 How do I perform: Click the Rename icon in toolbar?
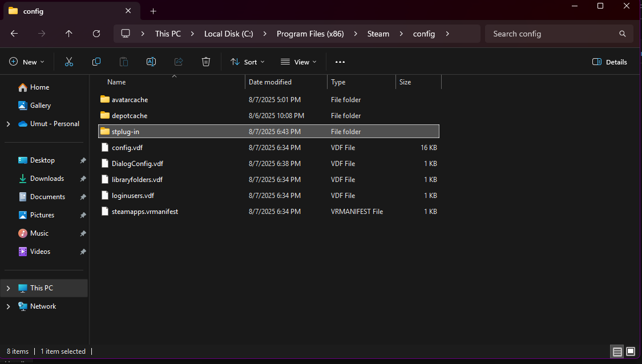coord(151,62)
